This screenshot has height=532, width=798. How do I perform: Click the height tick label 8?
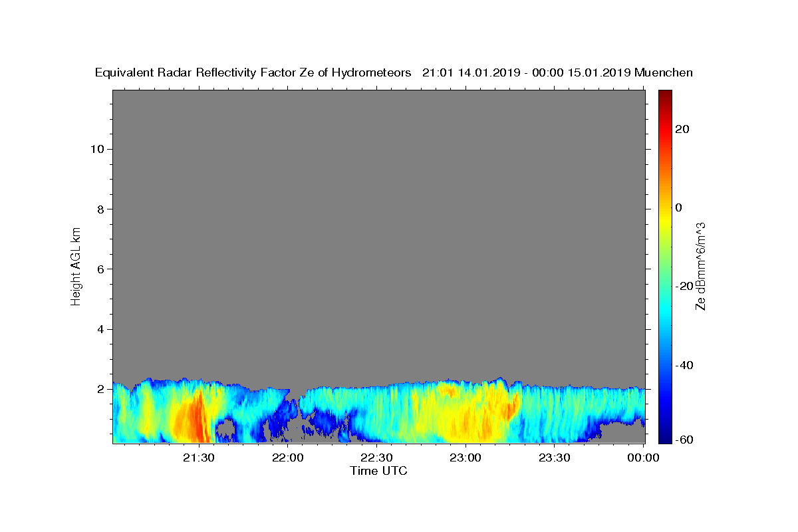[100, 209]
